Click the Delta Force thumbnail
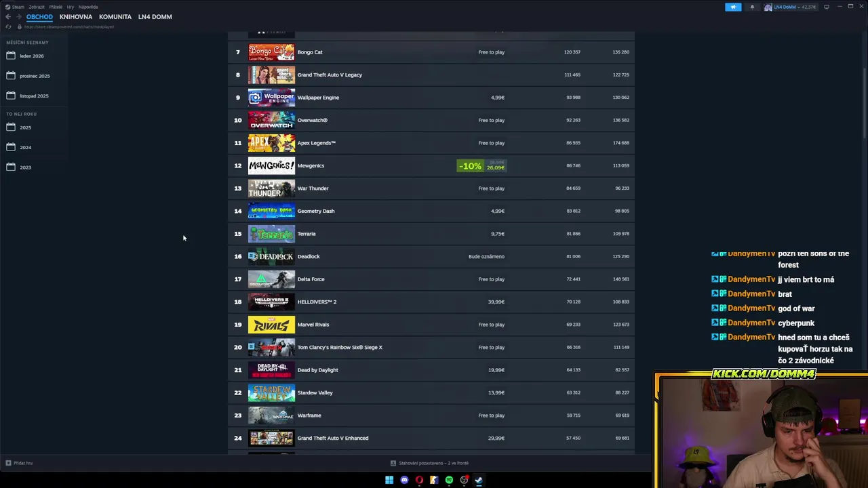868x488 pixels. [x=271, y=279]
